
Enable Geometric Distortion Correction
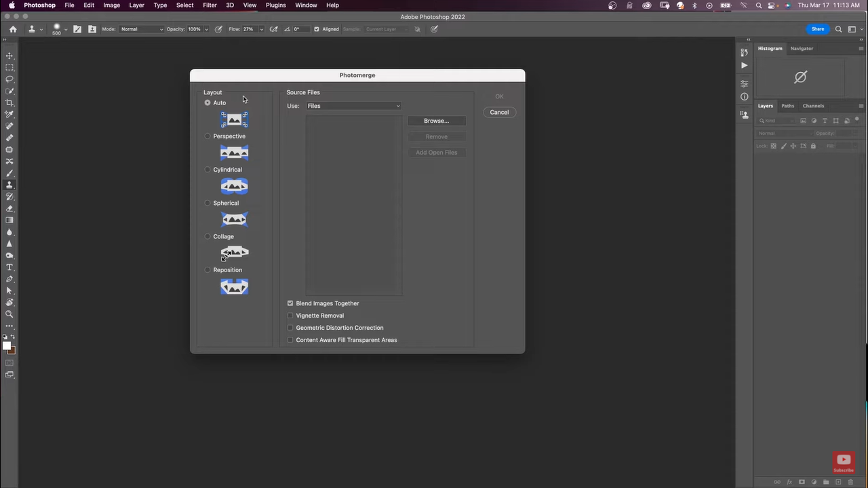tap(290, 328)
